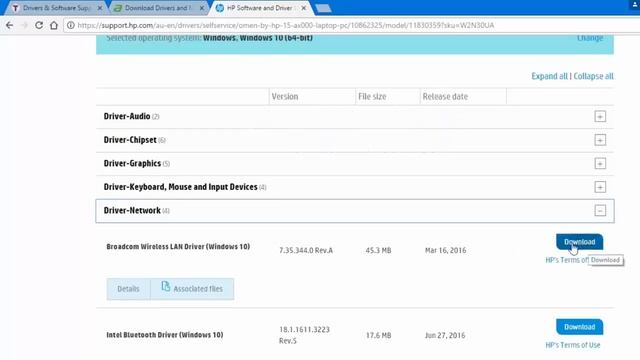640x360 pixels.
Task: Expand the Driver-Chipset section plus icon
Action: click(x=600, y=140)
